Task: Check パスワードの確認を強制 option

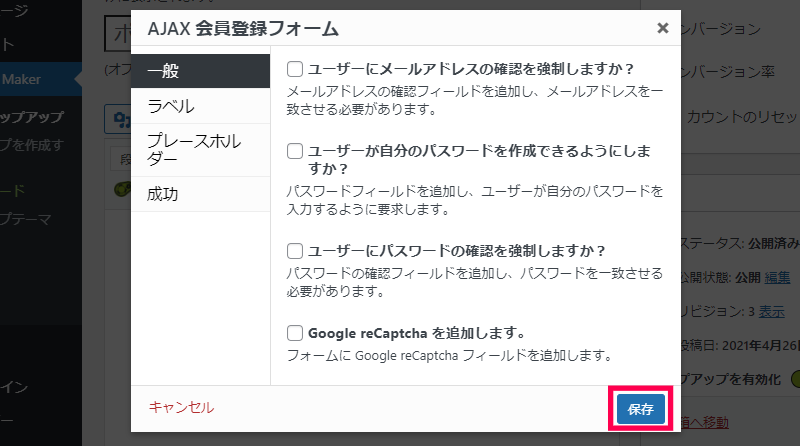Action: (x=294, y=251)
